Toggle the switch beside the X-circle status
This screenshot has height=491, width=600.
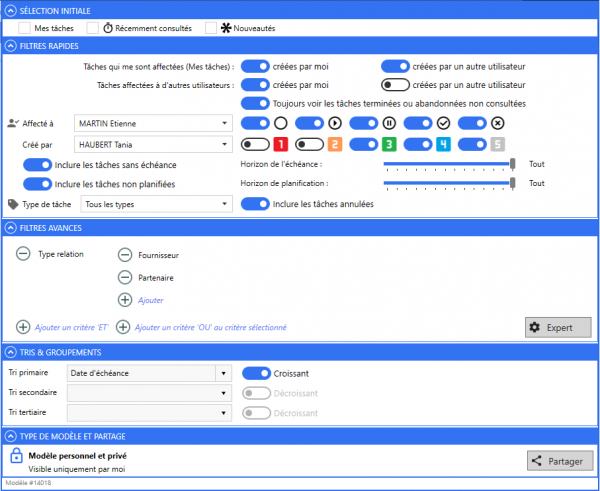472,123
